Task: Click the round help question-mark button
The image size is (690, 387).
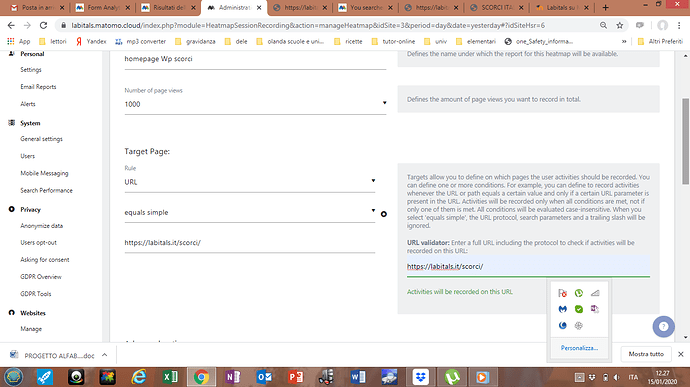Action: (664, 327)
